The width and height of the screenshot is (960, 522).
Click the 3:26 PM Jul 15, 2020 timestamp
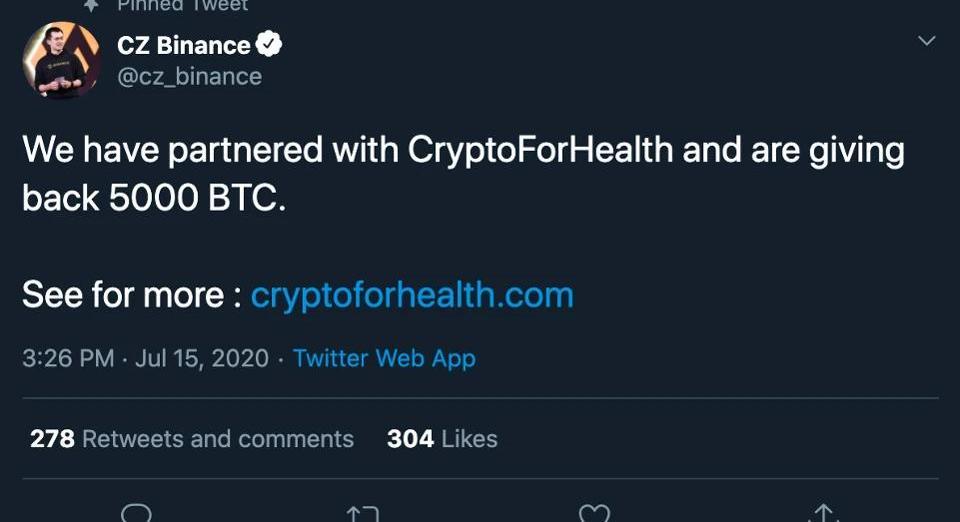(x=145, y=358)
